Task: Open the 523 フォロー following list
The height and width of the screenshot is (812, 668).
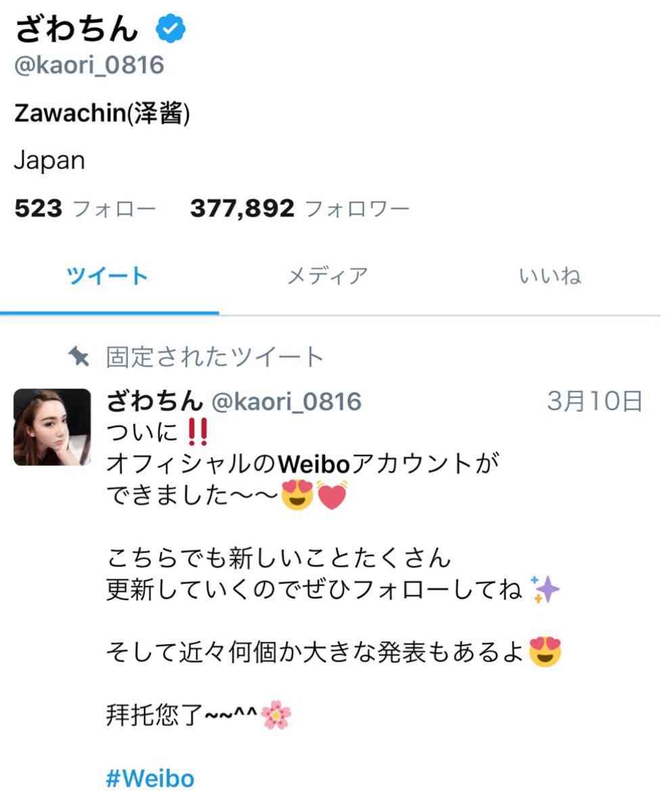Action: pos(85,208)
